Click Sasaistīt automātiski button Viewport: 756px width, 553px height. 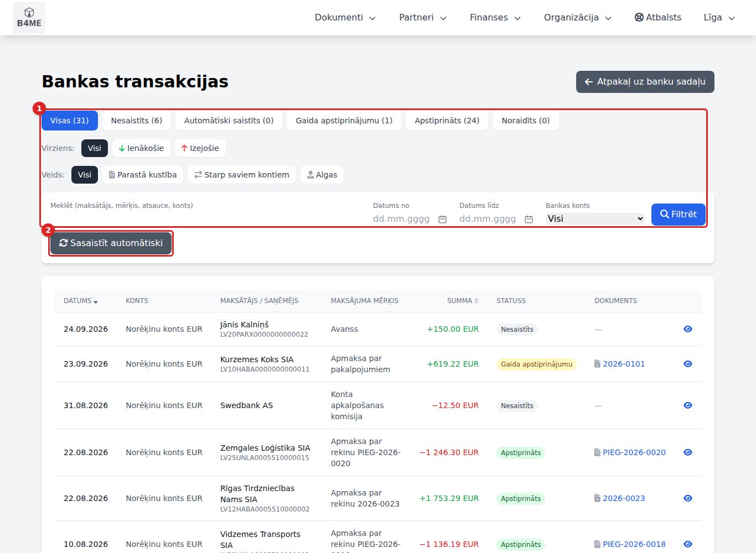click(111, 243)
